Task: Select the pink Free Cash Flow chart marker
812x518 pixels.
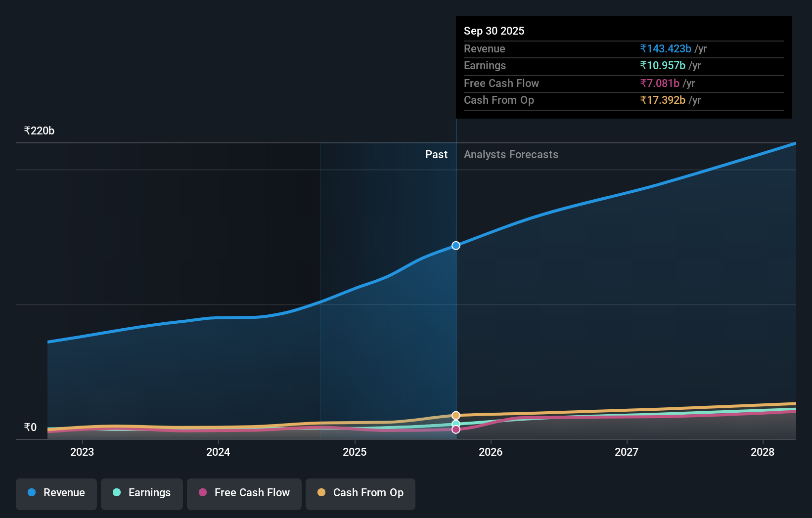Action: point(455,429)
